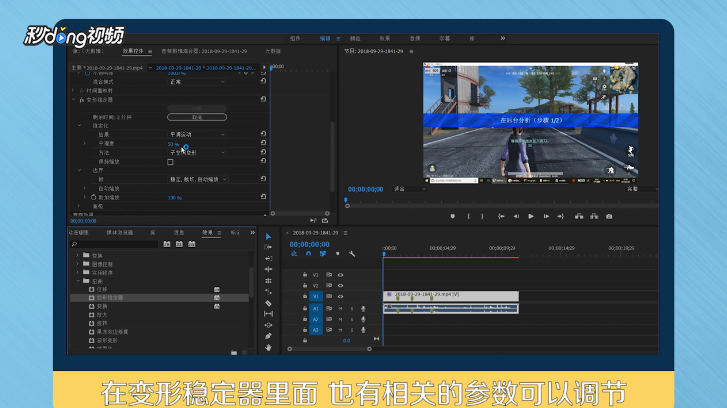Screen dimensions: 727x408
Task: Toggle timeline snap magnet
Action: tap(308, 254)
